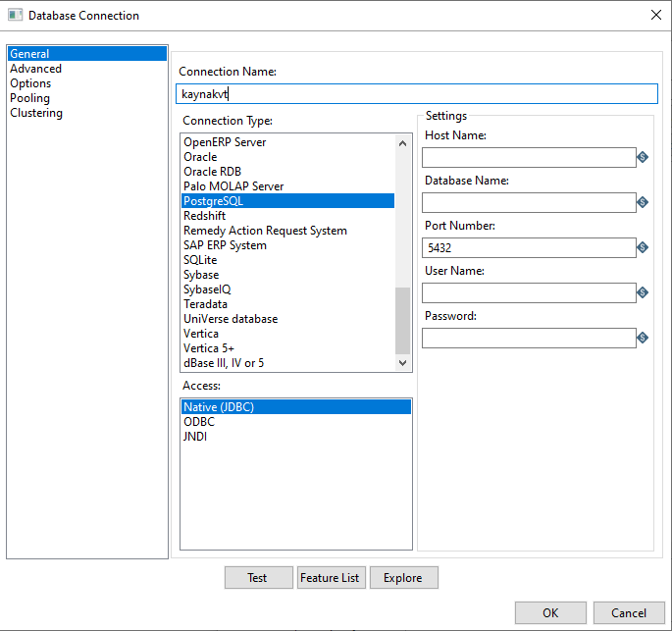Screen dimensions: 672x631
Task: Select Remedy Action Request System type
Action: 287,231
